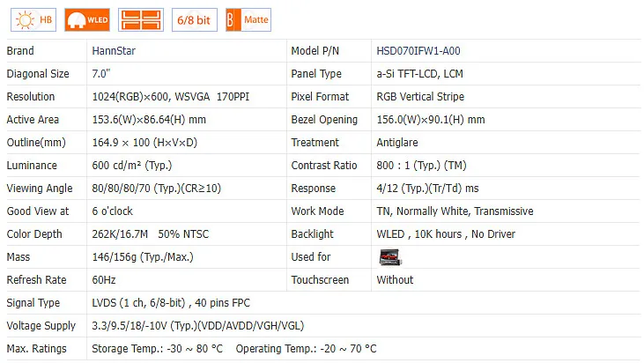Click the Good View at label
The image size is (644, 363).
38,211
